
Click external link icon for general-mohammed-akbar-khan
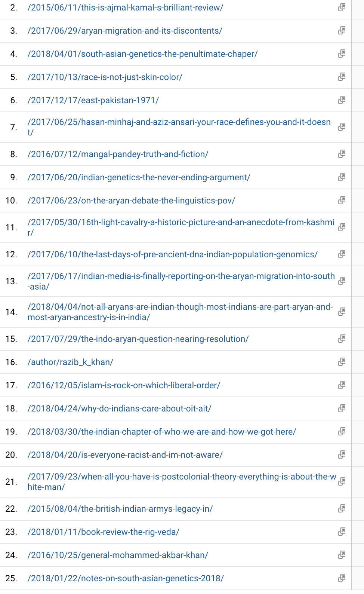coord(341,555)
